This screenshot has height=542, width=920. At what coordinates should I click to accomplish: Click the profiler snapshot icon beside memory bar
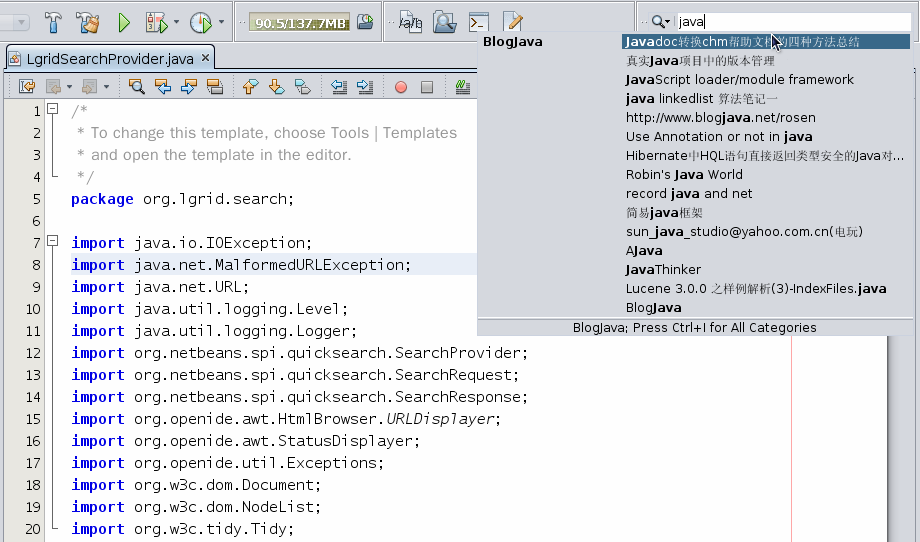click(365, 22)
